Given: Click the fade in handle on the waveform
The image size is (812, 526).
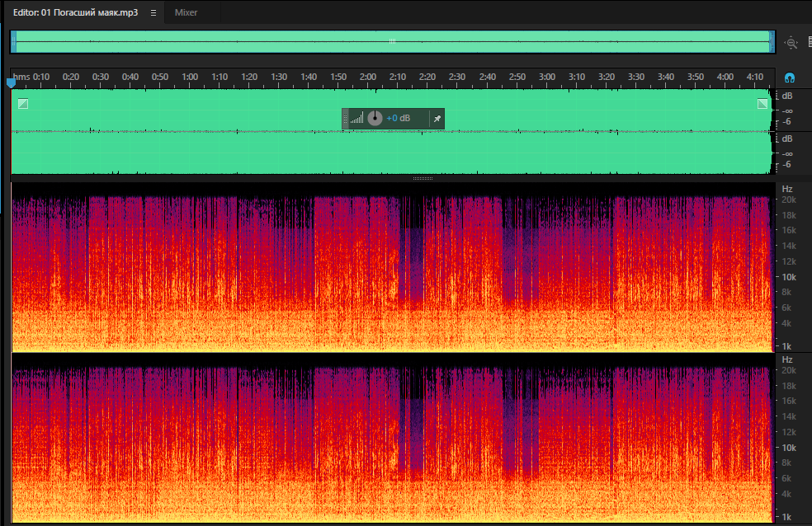Looking at the screenshot, I should (x=23, y=104).
